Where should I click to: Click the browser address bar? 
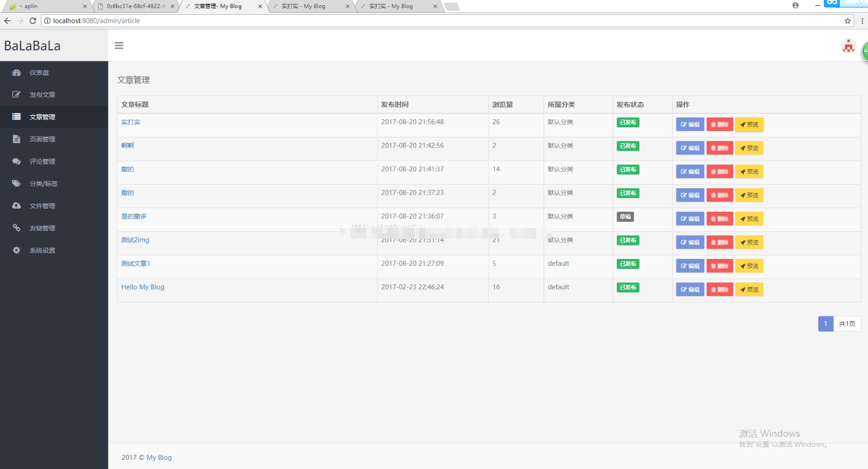[x=441, y=21]
